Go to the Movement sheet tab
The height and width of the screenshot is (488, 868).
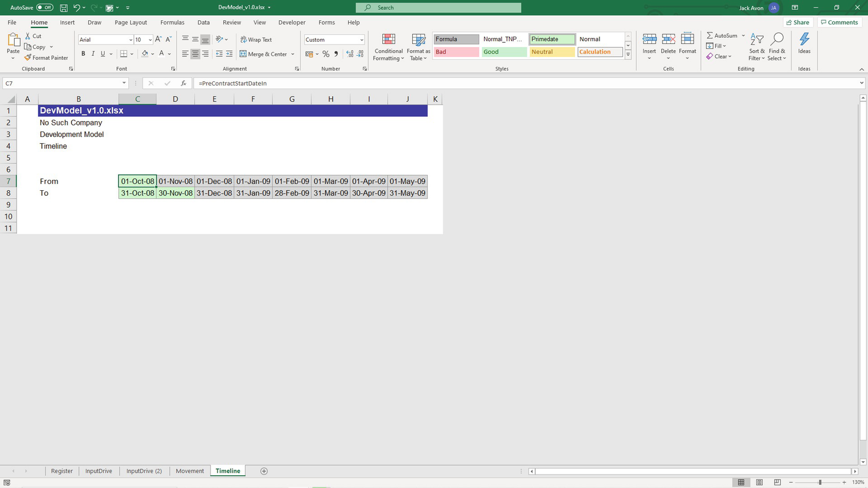[x=190, y=471]
